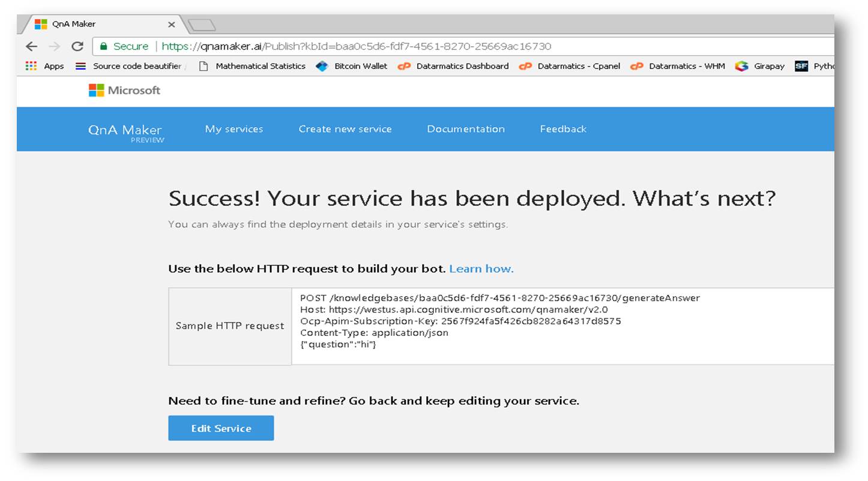The image size is (868, 481).
Task: Open a new browser tab
Action: (202, 25)
